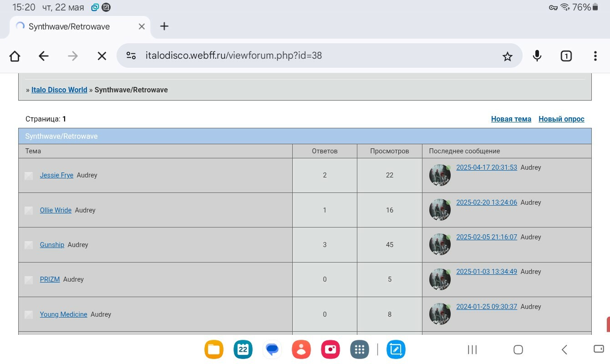The height and width of the screenshot is (364, 610).
Task: Open the Young Medicine topic
Action: 63,314
